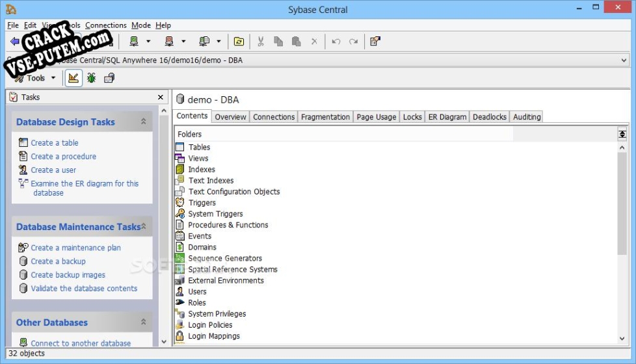Click Validate the database contents link

[84, 289]
